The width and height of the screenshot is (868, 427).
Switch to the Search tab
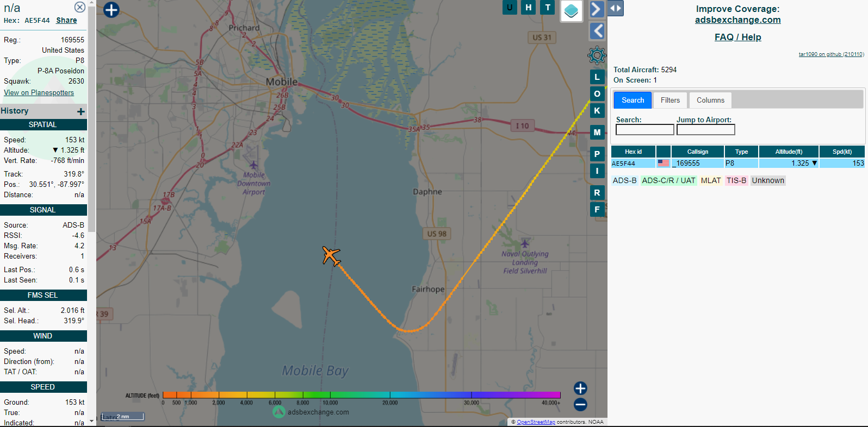click(x=633, y=100)
